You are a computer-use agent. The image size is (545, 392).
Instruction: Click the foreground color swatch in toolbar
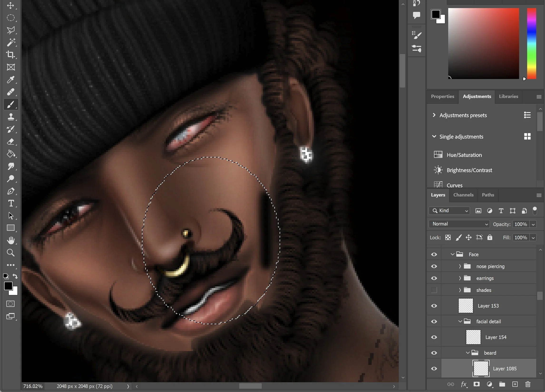[x=8, y=286]
